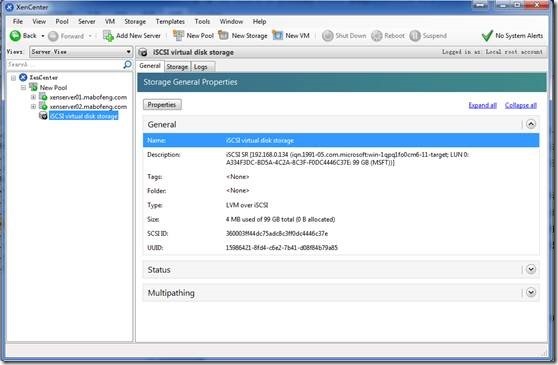Switch to the Storage tab
558x365 pixels.
(x=177, y=67)
